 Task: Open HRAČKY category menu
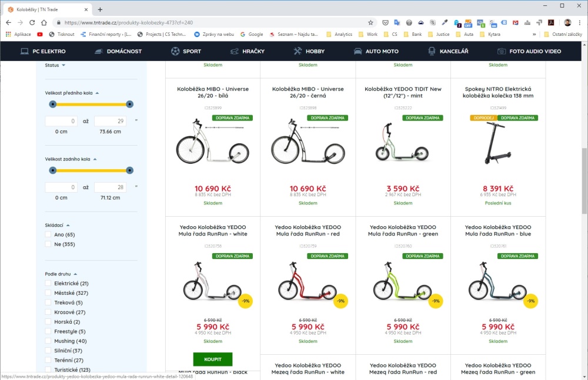pyautogui.click(x=248, y=51)
